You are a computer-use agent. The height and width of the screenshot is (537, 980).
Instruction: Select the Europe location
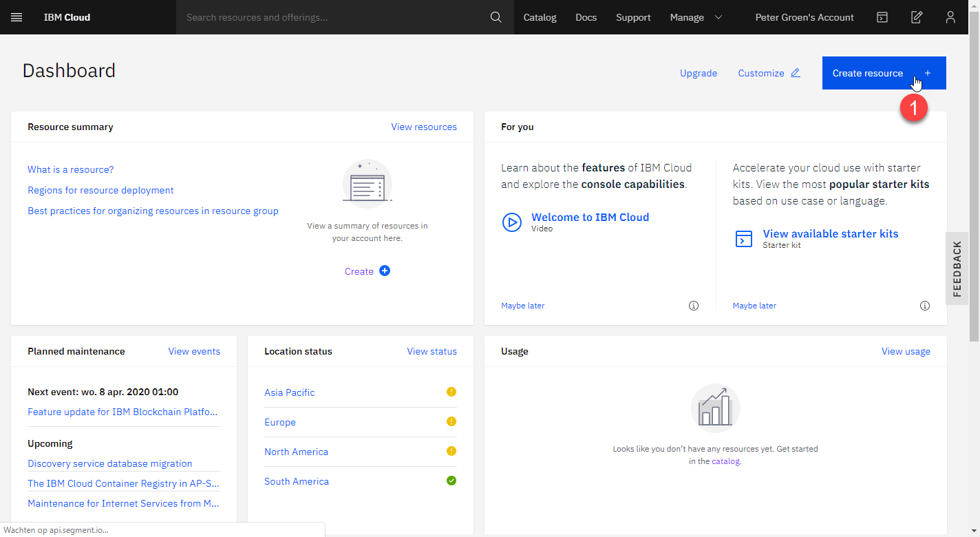pos(280,422)
